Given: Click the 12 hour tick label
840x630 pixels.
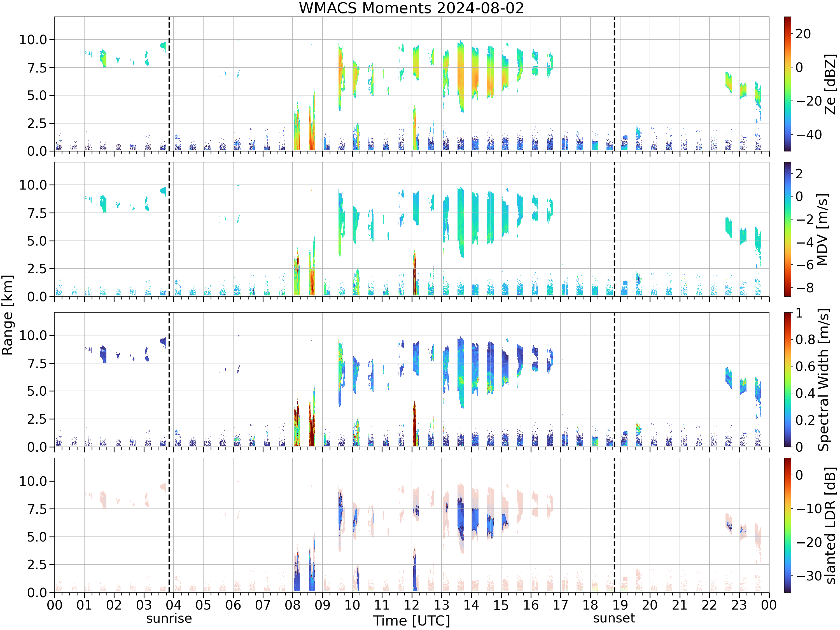Looking at the screenshot, I should (x=412, y=605).
